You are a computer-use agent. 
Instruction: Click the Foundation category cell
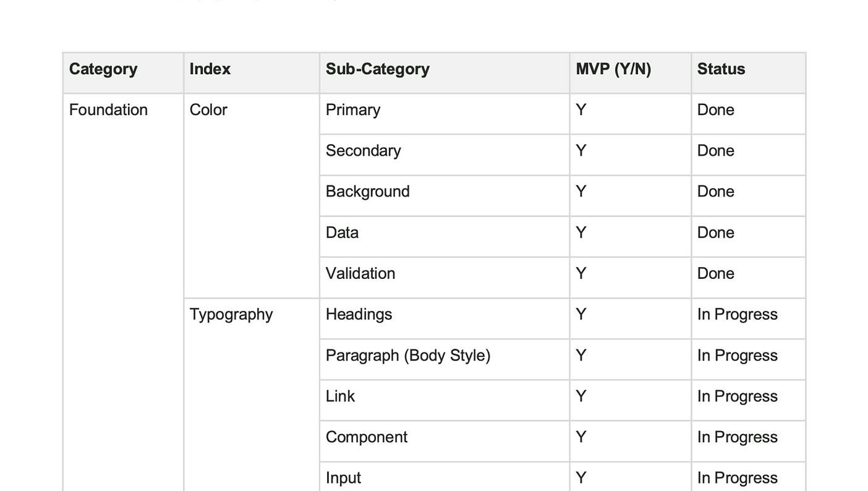tap(123, 292)
